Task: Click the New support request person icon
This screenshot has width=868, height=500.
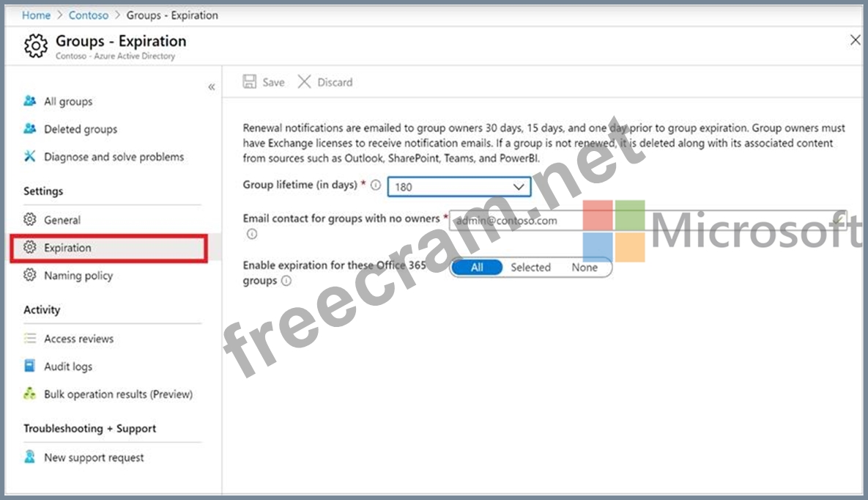Action: 30,457
